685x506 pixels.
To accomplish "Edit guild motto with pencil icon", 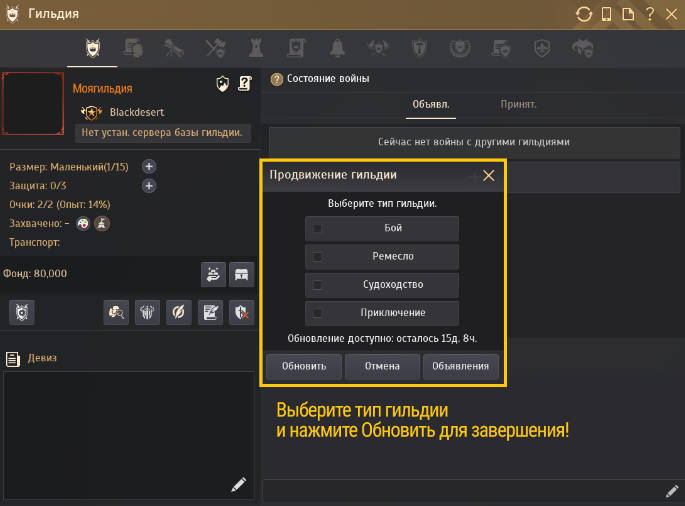I will [x=239, y=484].
